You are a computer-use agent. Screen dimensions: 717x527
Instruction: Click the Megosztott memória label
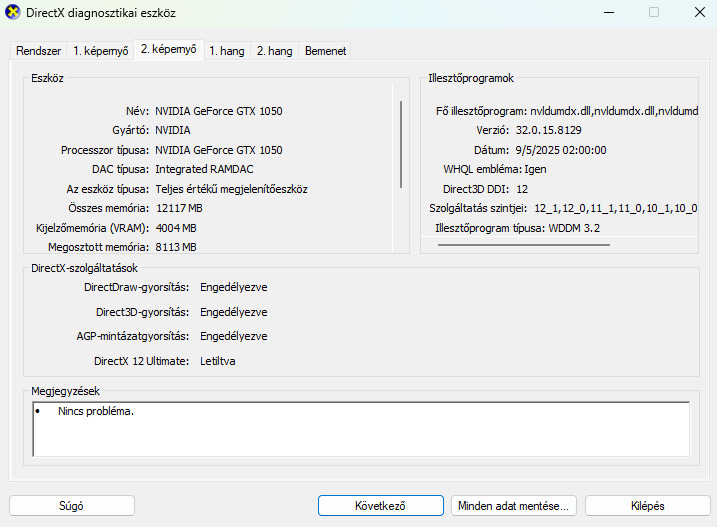click(98, 247)
